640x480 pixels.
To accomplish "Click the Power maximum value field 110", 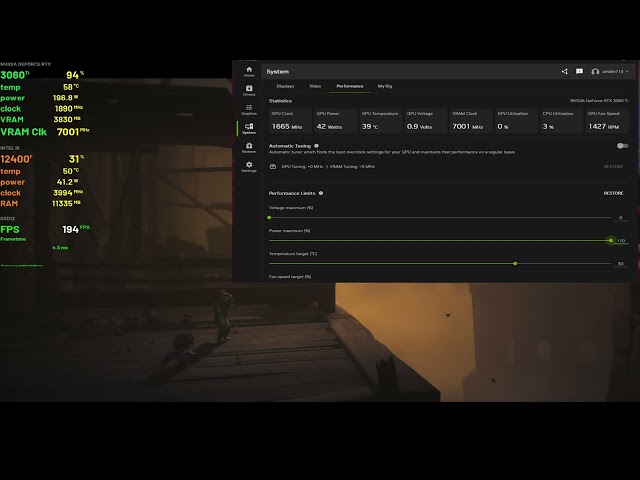I will (x=621, y=241).
